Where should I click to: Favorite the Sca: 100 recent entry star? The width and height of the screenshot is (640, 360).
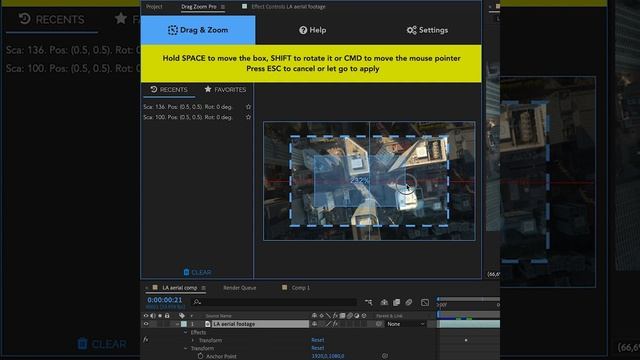point(248,117)
